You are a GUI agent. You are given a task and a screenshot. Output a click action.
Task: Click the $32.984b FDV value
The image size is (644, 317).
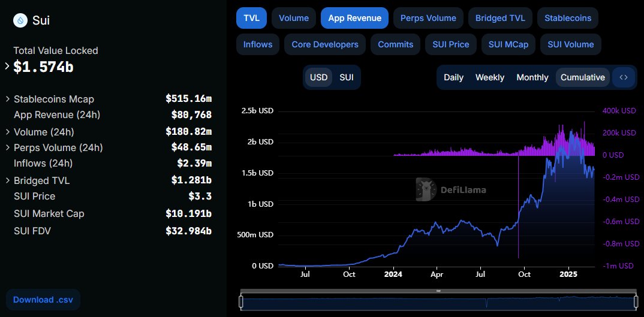coord(188,231)
